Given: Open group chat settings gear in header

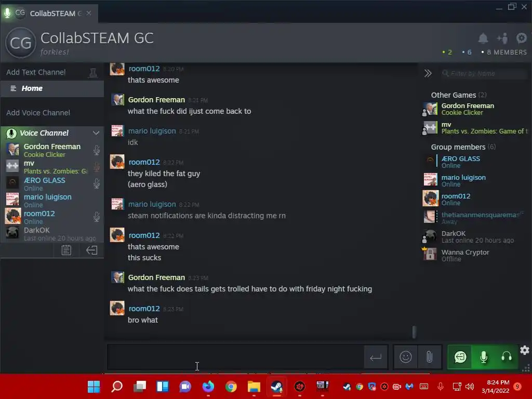Looking at the screenshot, I should [x=522, y=38].
